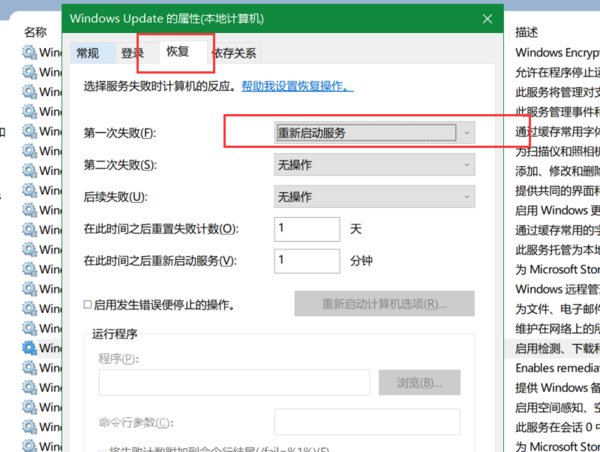Click the 浏览(B)... button
The height and width of the screenshot is (452, 600).
pos(419,382)
